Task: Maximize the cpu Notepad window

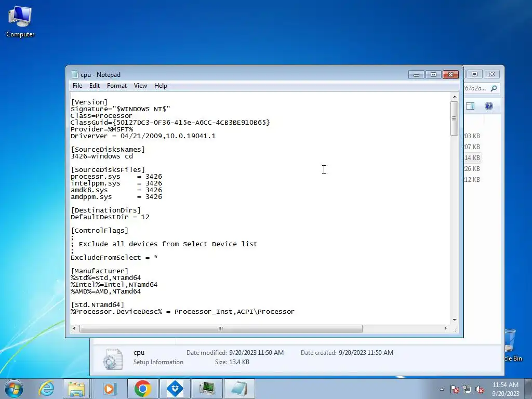Action: pyautogui.click(x=433, y=75)
